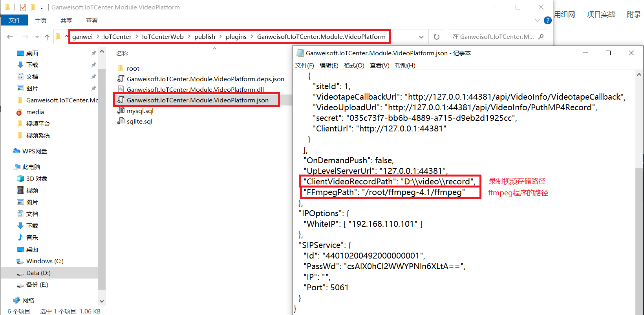Image resolution: width=644 pixels, height=315 pixels.
Task: Select the sqlite.sql file icon
Action: (x=121, y=121)
